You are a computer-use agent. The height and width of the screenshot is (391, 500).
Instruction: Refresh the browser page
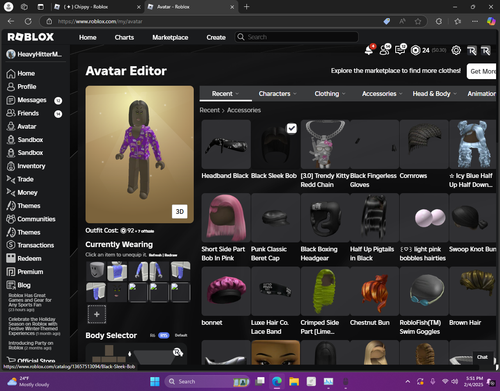[x=28, y=21]
